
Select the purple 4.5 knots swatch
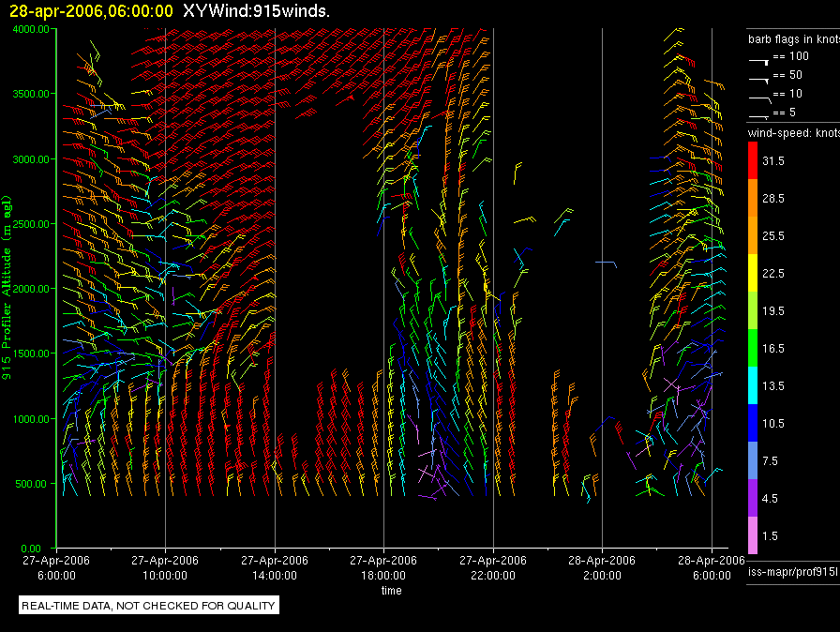[x=753, y=497]
